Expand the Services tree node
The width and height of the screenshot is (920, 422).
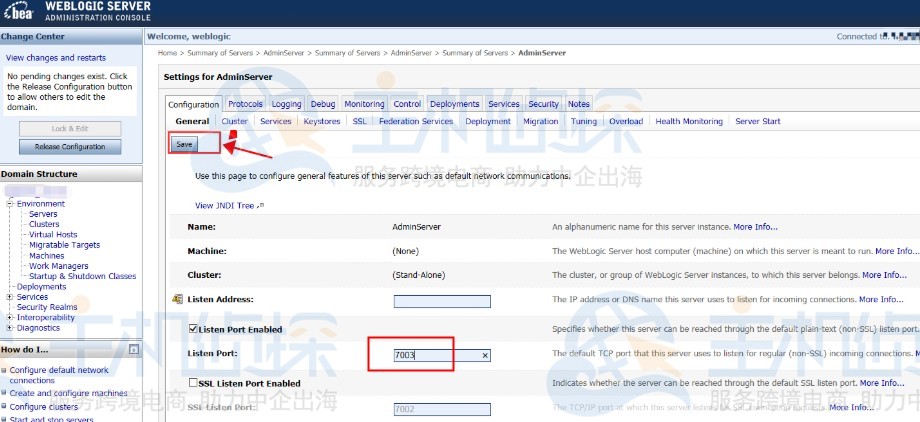coord(10,297)
